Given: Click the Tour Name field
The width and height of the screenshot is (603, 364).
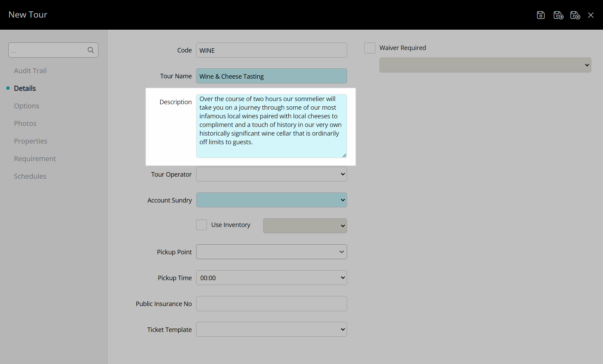Looking at the screenshot, I should (x=271, y=76).
